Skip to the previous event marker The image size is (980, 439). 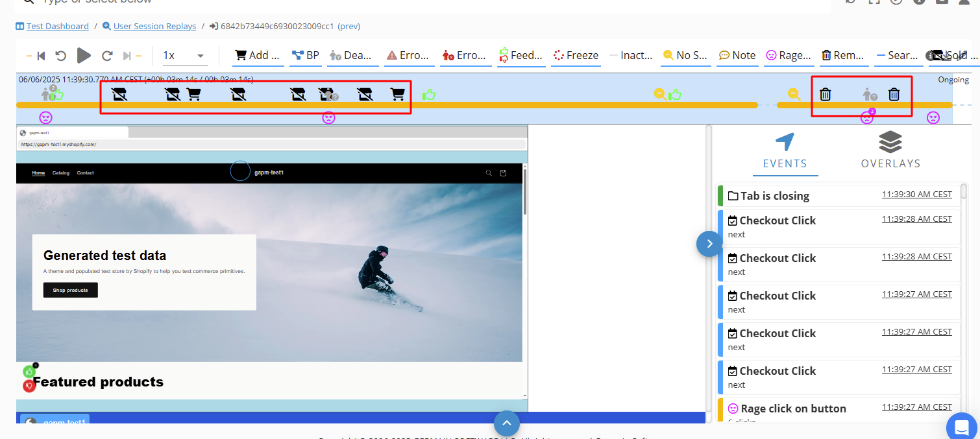(41, 56)
